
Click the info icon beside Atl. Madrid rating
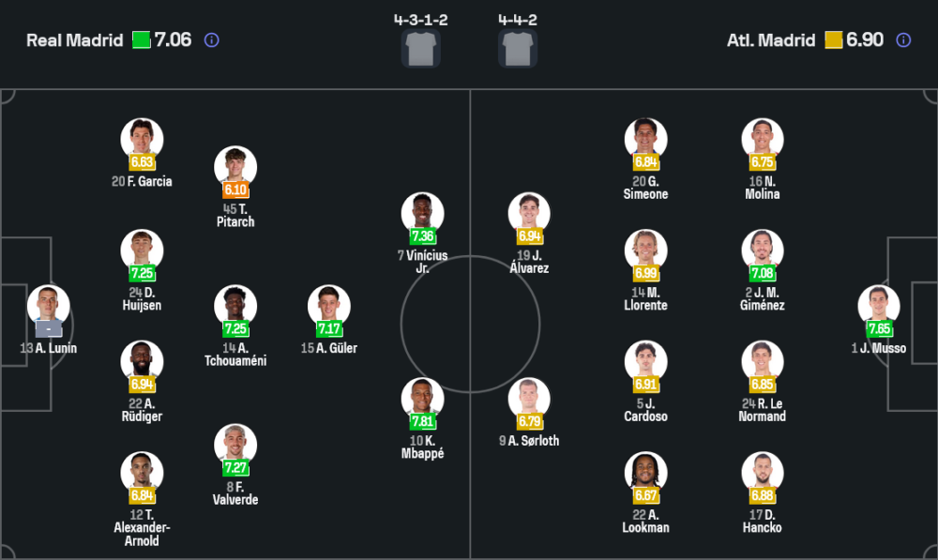903,40
